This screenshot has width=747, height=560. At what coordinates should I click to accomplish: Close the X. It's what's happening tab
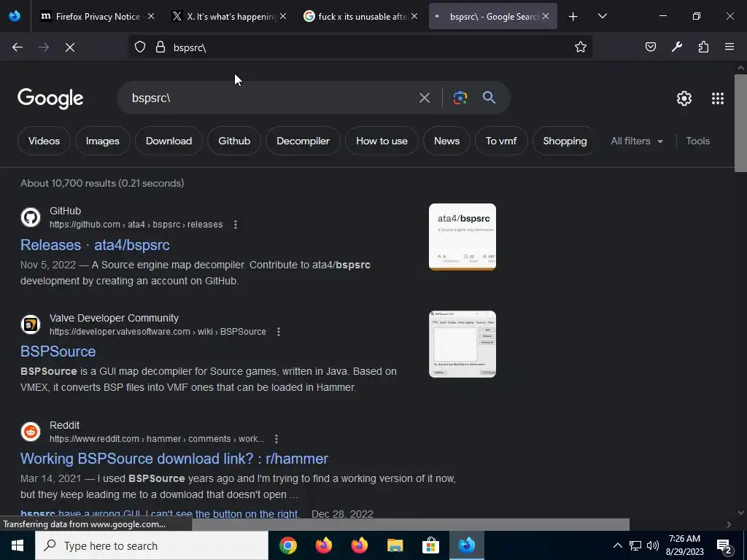click(x=283, y=17)
